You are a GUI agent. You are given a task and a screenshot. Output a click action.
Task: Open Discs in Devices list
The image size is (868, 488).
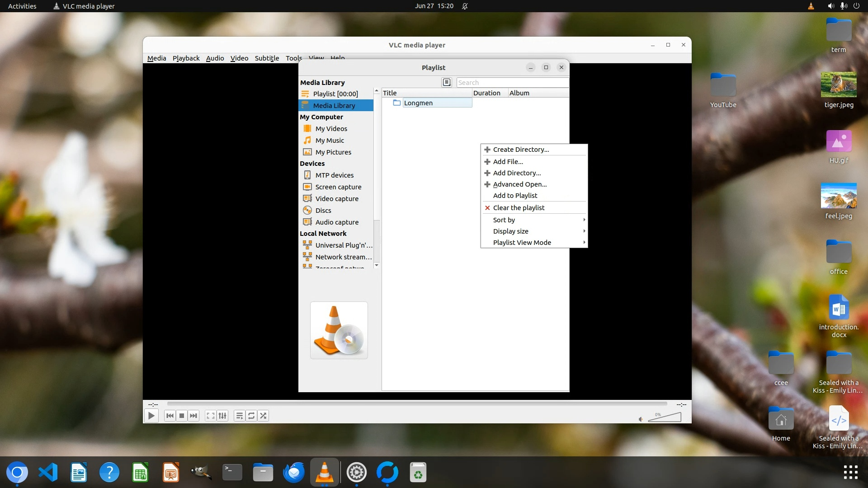coord(323,211)
